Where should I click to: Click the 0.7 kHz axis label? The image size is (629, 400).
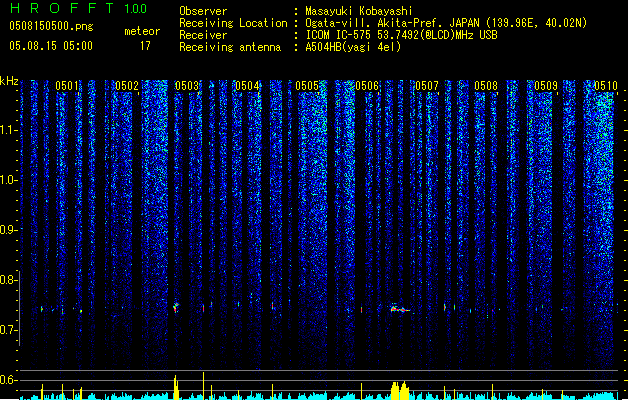9,330
